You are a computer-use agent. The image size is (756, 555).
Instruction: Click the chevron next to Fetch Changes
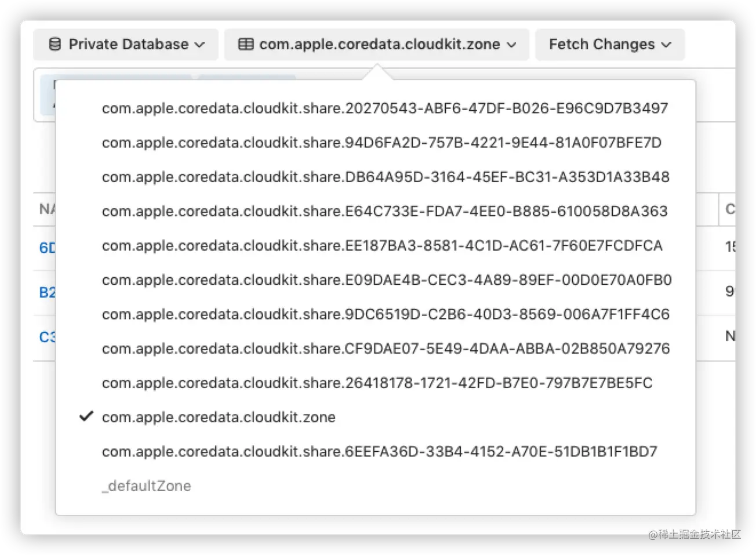click(666, 45)
